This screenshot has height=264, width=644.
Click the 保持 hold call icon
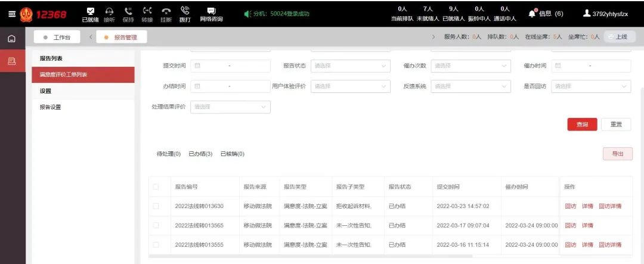click(x=128, y=11)
